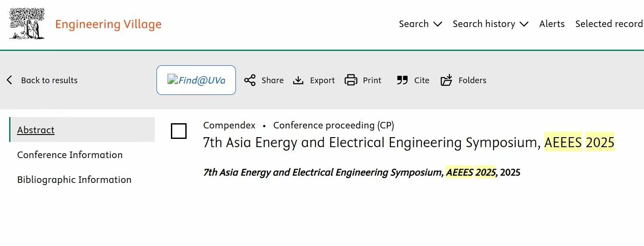This screenshot has height=246, width=644.
Task: Click the Print printer icon
Action: [351, 80]
